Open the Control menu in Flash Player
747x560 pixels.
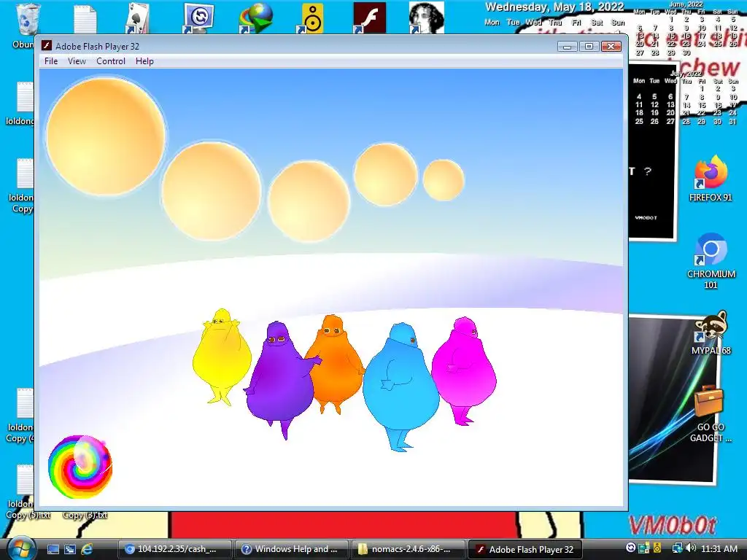111,61
